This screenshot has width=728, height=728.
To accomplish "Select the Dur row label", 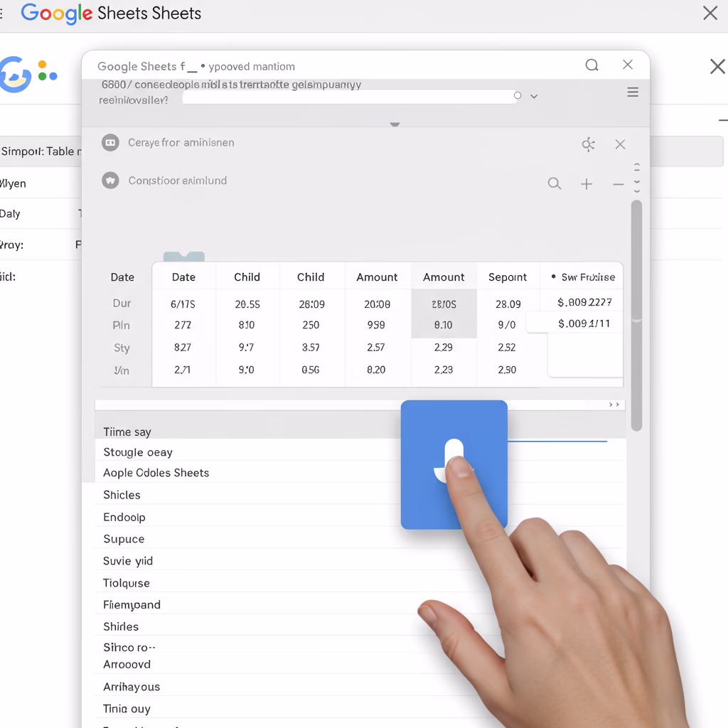I will pyautogui.click(x=122, y=303).
